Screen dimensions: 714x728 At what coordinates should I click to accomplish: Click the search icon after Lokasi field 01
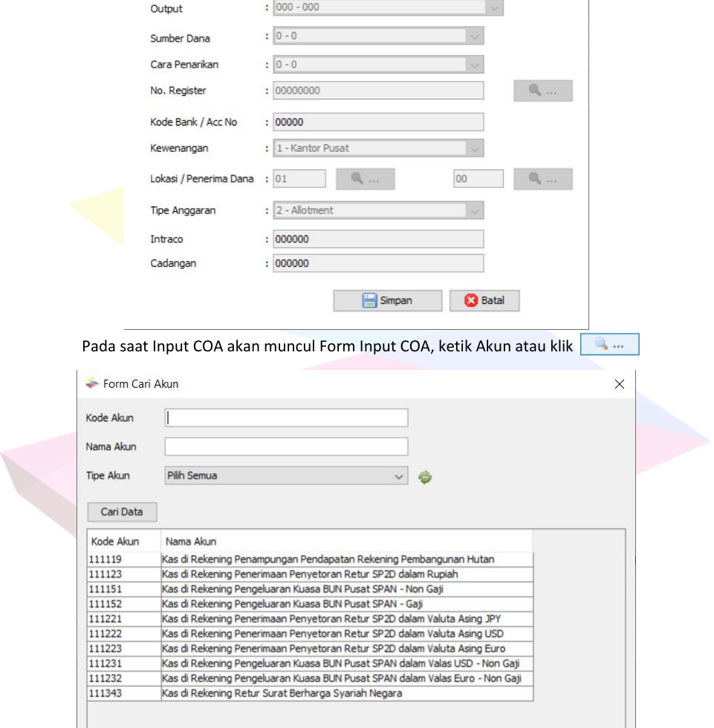(x=365, y=179)
